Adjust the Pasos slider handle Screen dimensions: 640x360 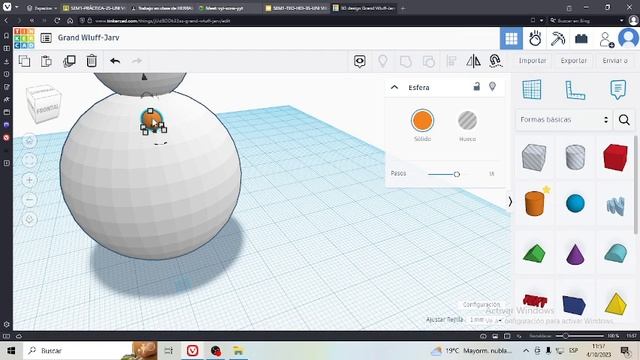tap(457, 174)
